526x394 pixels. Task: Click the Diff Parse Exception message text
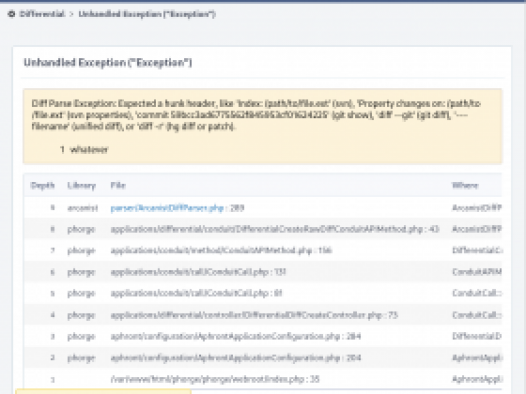click(x=256, y=115)
